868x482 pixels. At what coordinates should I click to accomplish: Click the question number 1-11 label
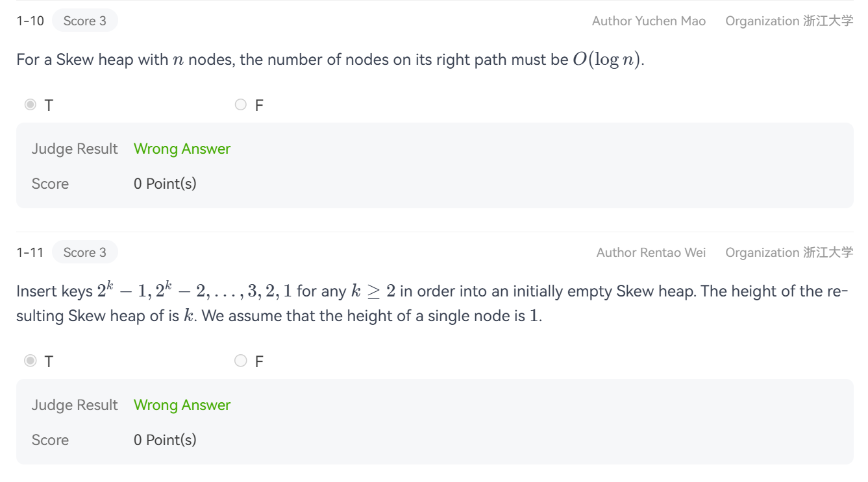pyautogui.click(x=30, y=252)
